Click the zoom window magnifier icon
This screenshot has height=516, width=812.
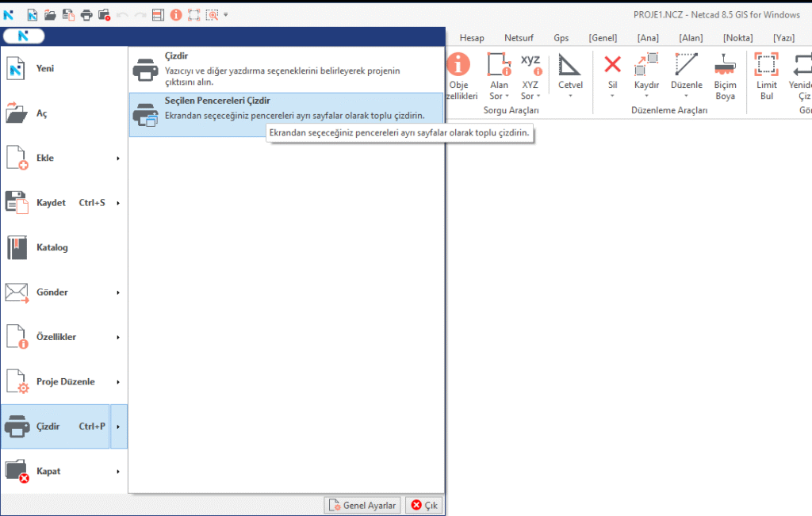212,15
